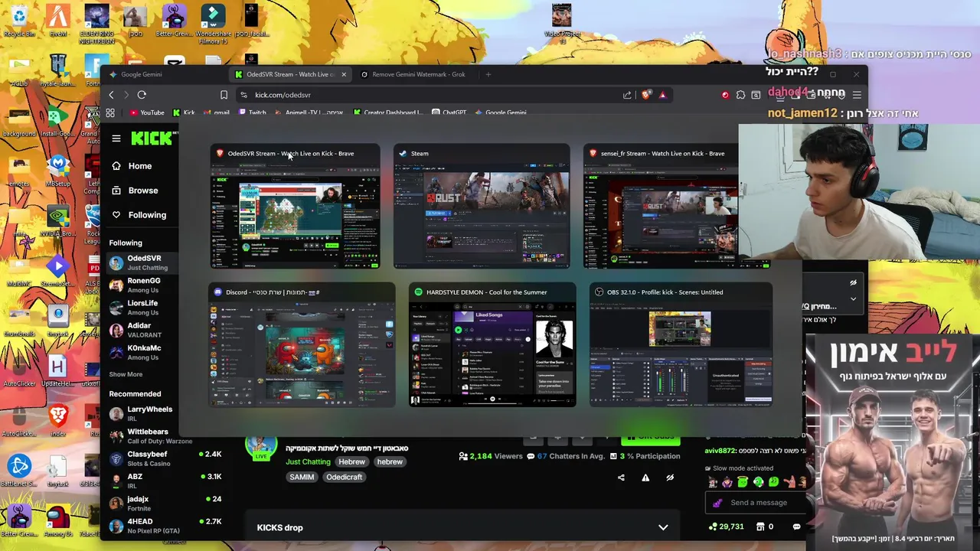Toggle the hide stream stats eye icon
980x551 pixels.
670,478
